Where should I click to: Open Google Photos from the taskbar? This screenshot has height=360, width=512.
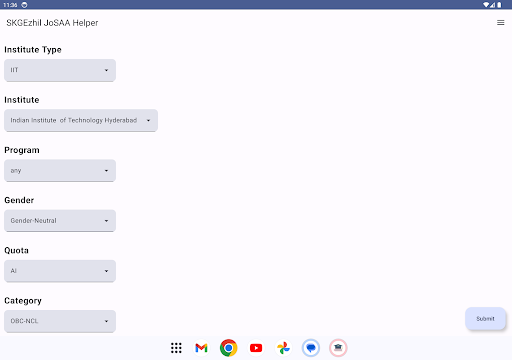(283, 348)
